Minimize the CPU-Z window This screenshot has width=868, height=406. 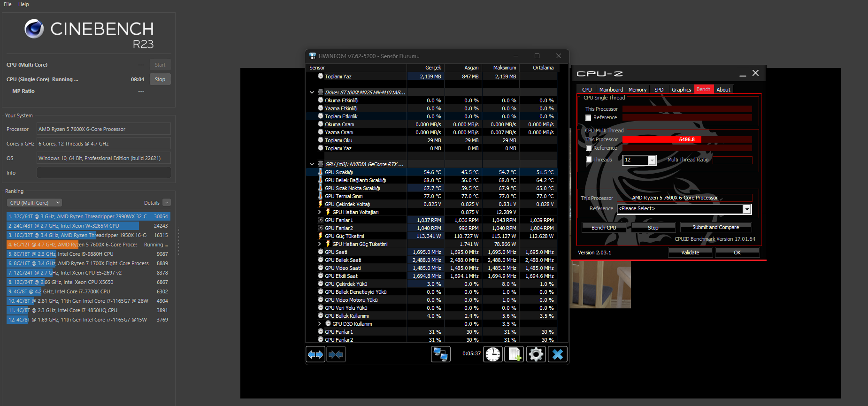743,74
